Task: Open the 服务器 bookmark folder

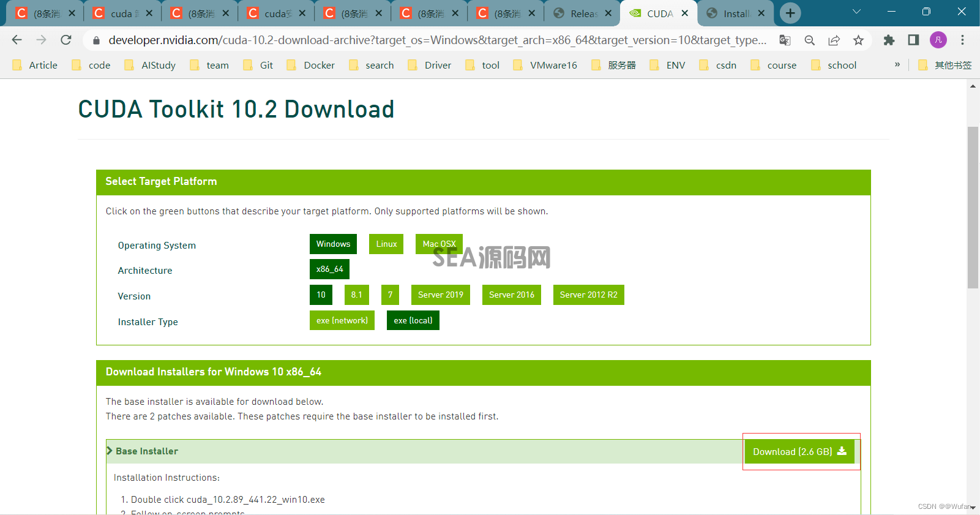Action: click(x=613, y=65)
